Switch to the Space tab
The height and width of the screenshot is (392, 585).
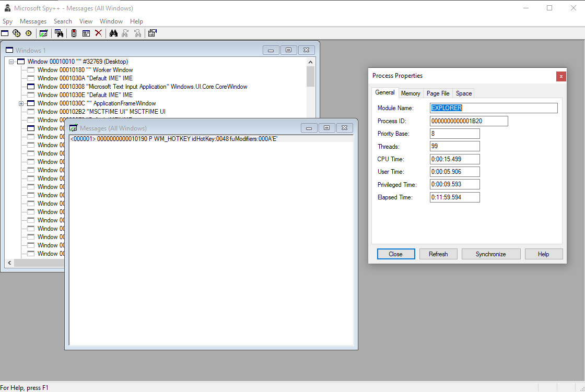tap(464, 93)
